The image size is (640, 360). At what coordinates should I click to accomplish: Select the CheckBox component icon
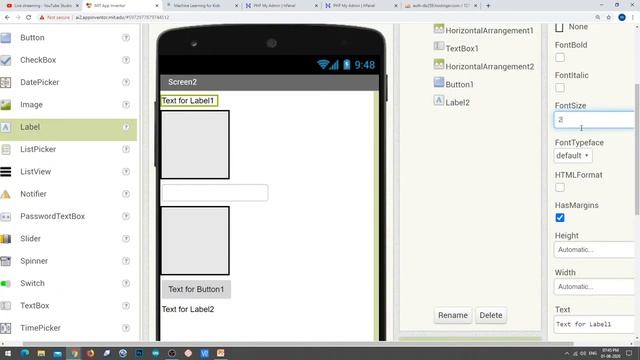click(6, 60)
